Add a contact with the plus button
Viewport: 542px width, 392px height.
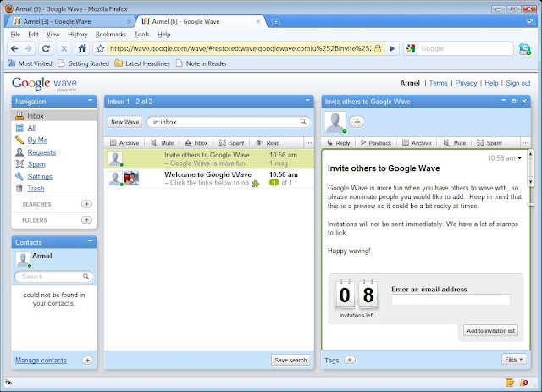[x=87, y=360]
